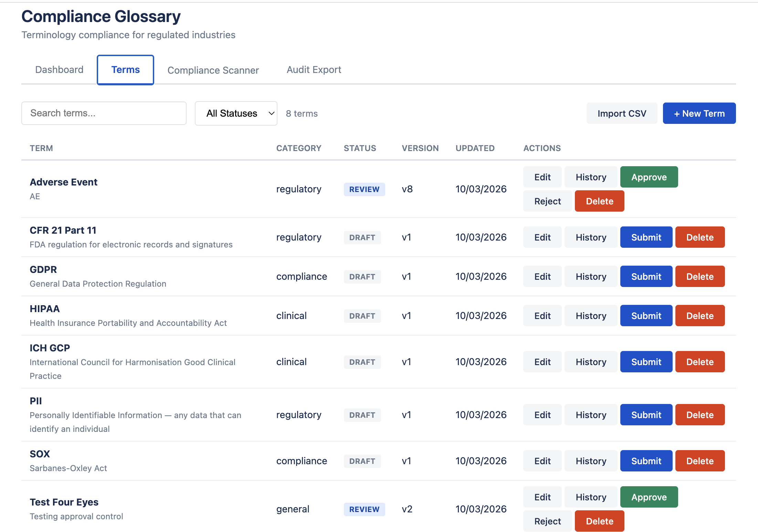Screen dimensions: 758x532
Task: Edit the CFR 21 Part 11 term
Action: click(x=542, y=237)
